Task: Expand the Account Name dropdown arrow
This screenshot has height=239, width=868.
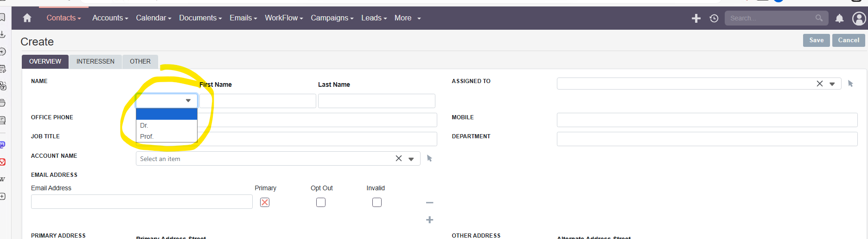Action: point(411,159)
